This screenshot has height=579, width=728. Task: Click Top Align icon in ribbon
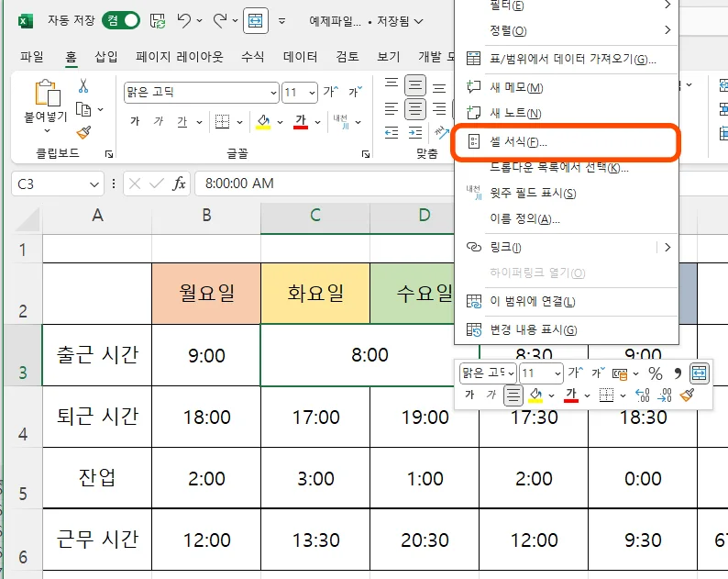(392, 84)
